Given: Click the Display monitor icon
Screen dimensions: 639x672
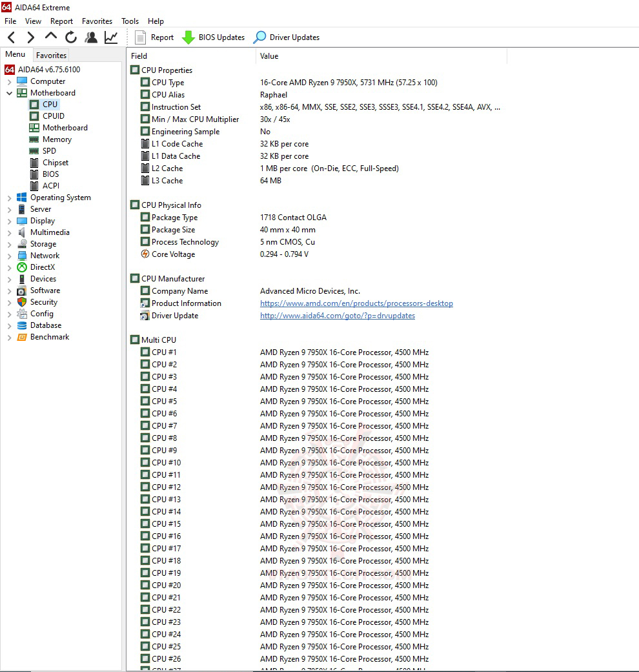Looking at the screenshot, I should (22, 220).
